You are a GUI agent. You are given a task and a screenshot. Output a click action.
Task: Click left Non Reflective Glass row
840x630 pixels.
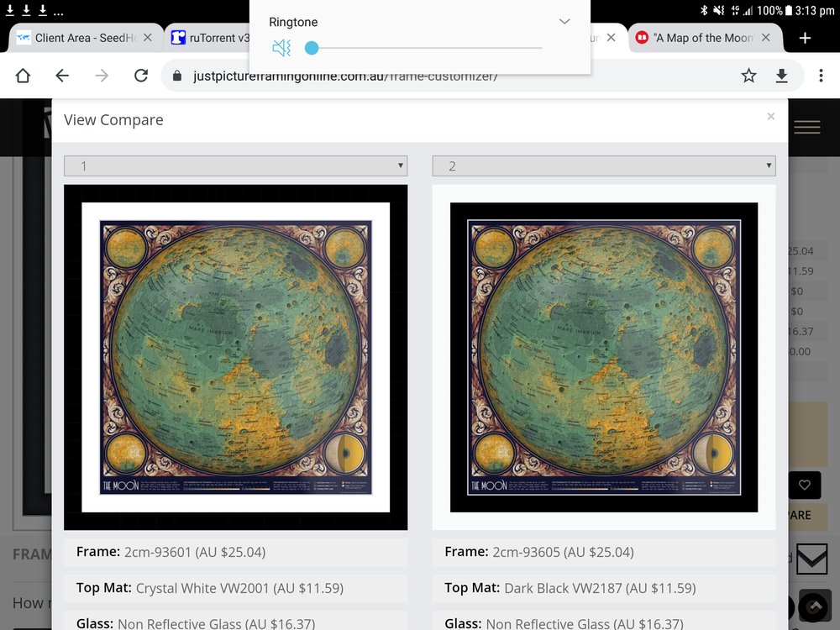(236, 622)
